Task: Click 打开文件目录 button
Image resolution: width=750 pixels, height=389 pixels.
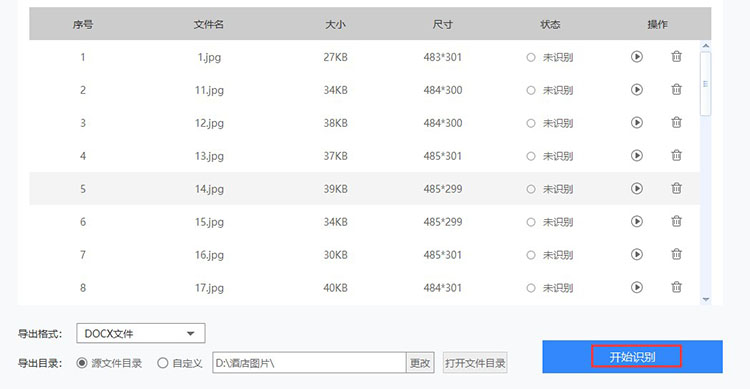Action: click(475, 363)
